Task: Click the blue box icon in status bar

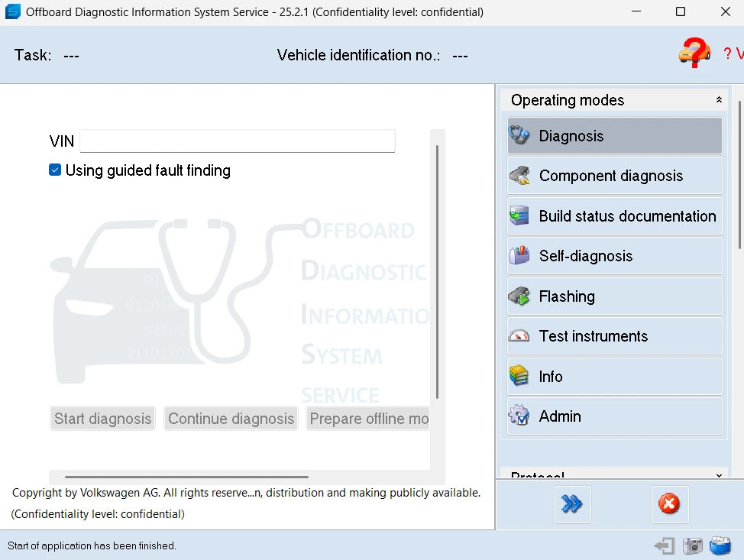Action: coord(720,545)
